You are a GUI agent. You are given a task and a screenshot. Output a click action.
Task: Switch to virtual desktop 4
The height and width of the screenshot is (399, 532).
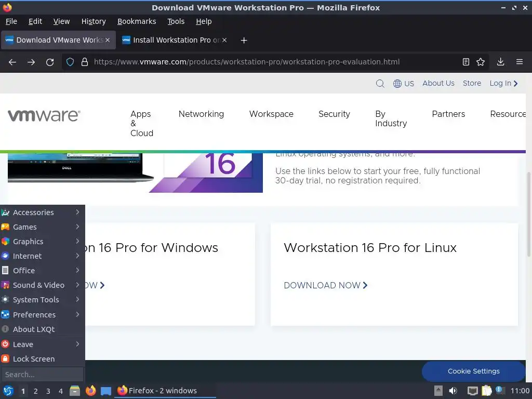61,391
